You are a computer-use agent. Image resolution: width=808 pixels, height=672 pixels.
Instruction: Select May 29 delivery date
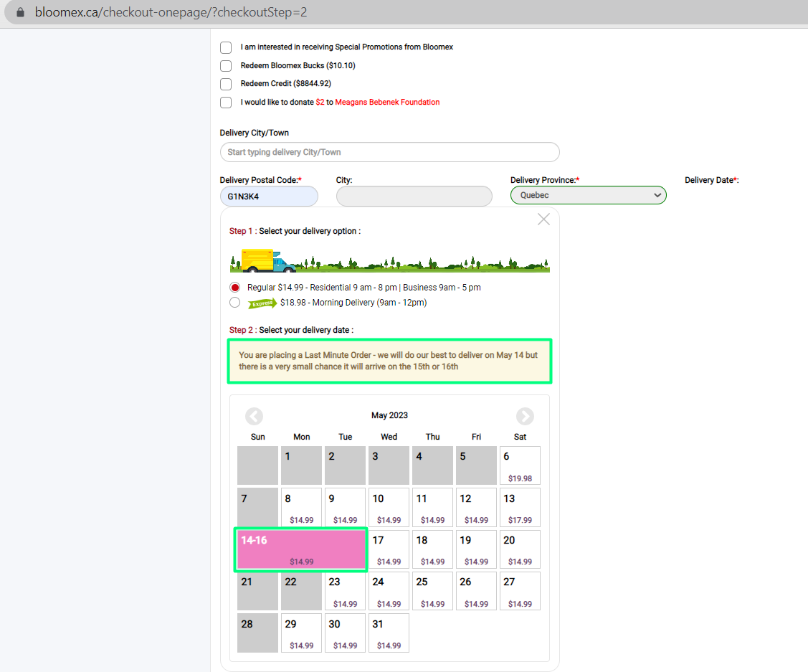[x=301, y=633]
